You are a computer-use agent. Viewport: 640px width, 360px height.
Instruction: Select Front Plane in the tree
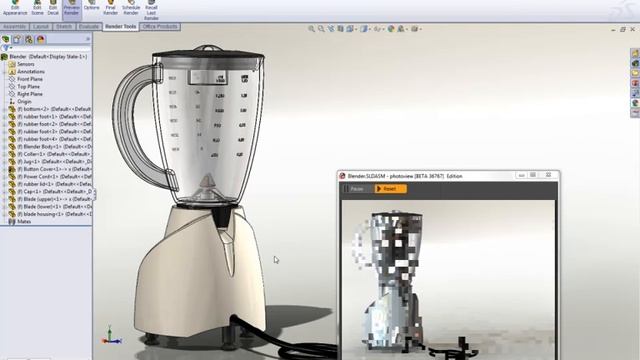[30, 79]
